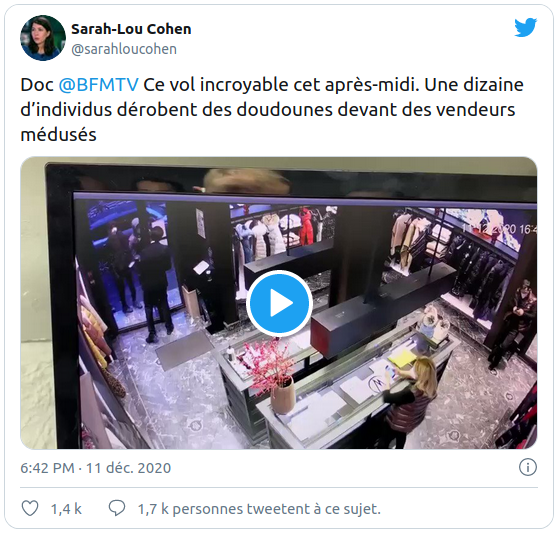Click the @sarahloucohen handle
The height and width of the screenshot is (534, 560).
pos(124,49)
